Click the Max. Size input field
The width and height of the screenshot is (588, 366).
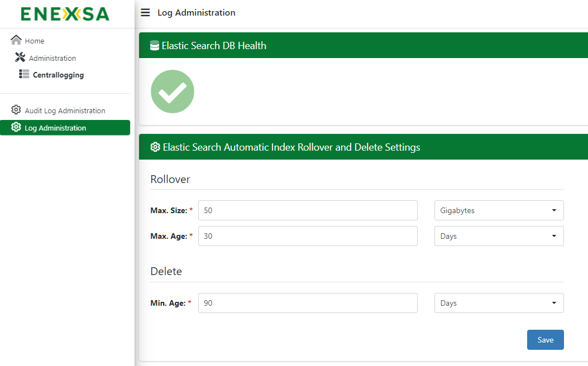point(308,210)
